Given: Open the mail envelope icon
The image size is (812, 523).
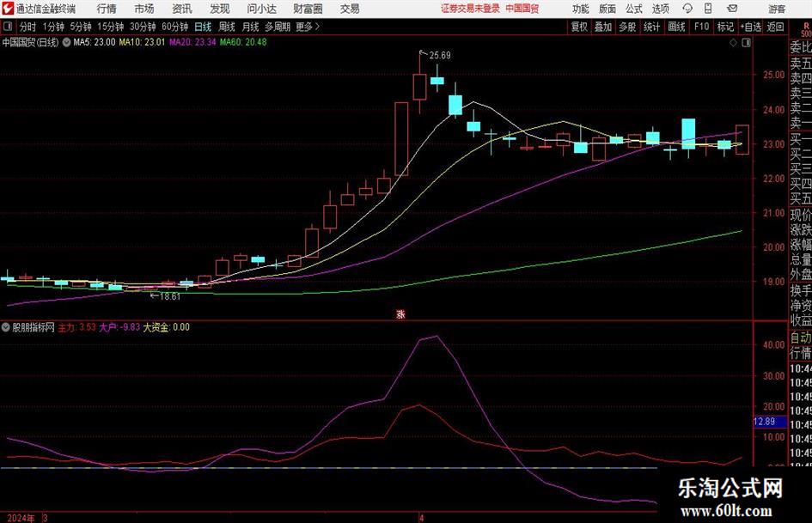Looking at the screenshot, I should click(x=732, y=9).
